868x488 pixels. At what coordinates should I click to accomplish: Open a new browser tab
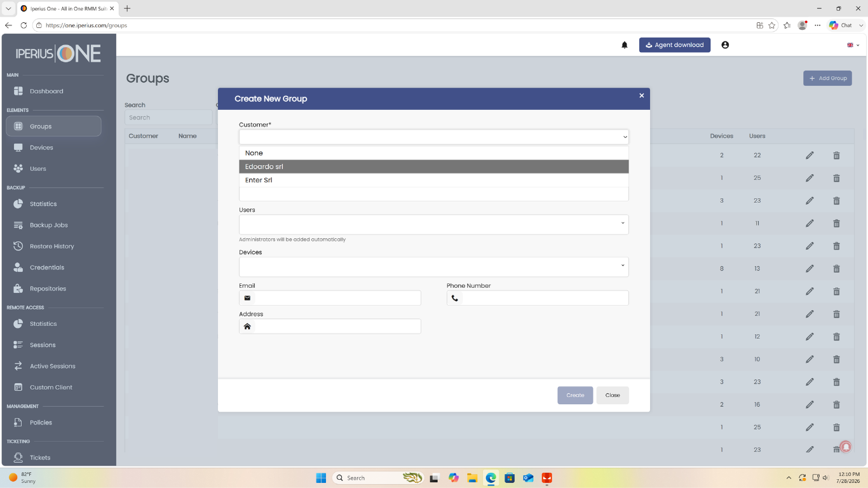tap(127, 8)
